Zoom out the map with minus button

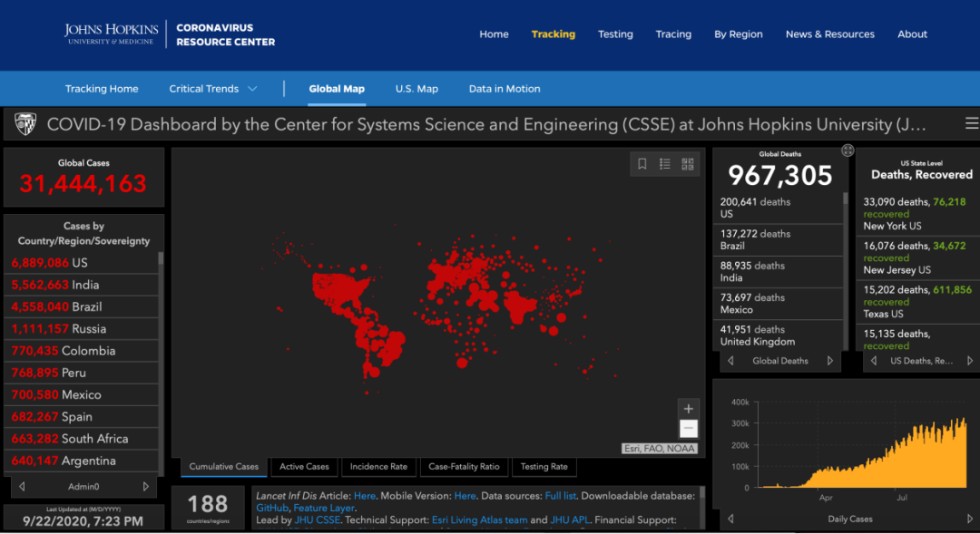point(688,429)
